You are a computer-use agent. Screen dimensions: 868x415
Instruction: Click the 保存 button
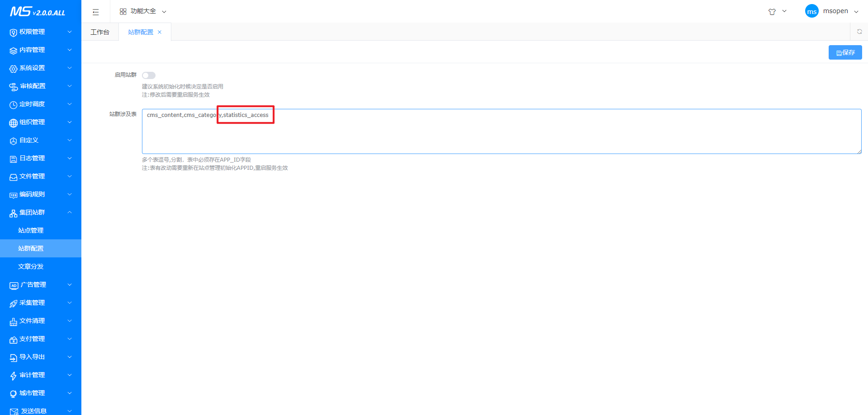click(x=845, y=52)
